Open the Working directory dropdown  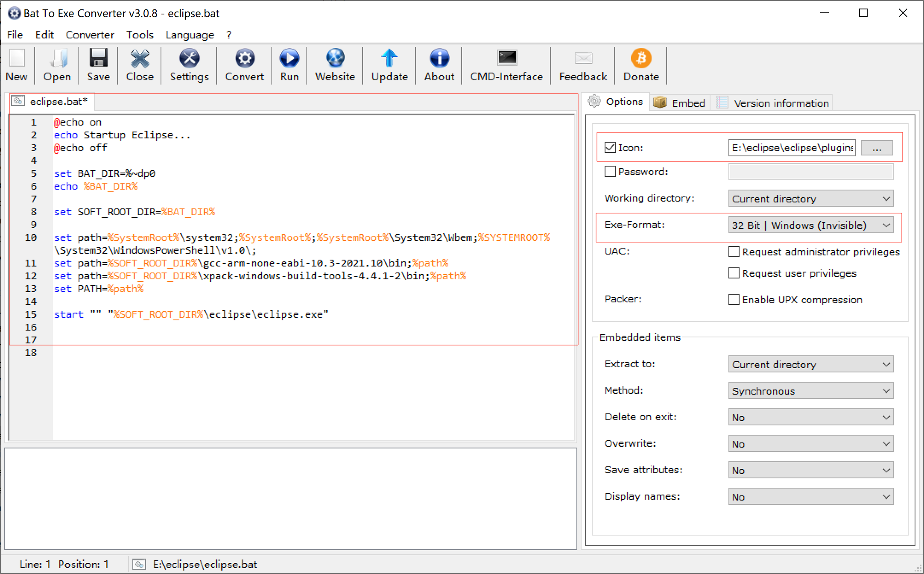click(810, 199)
